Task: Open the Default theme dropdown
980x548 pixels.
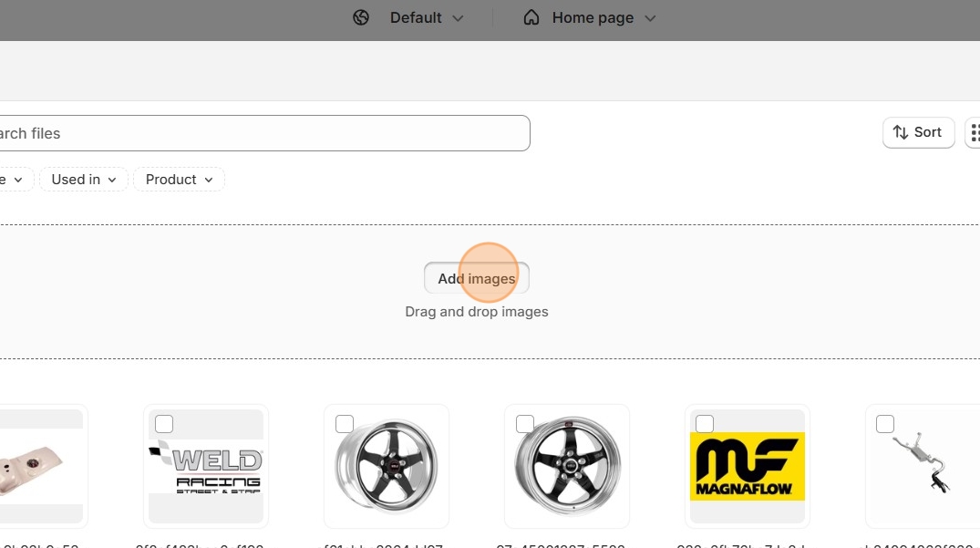Action: pyautogui.click(x=427, y=17)
